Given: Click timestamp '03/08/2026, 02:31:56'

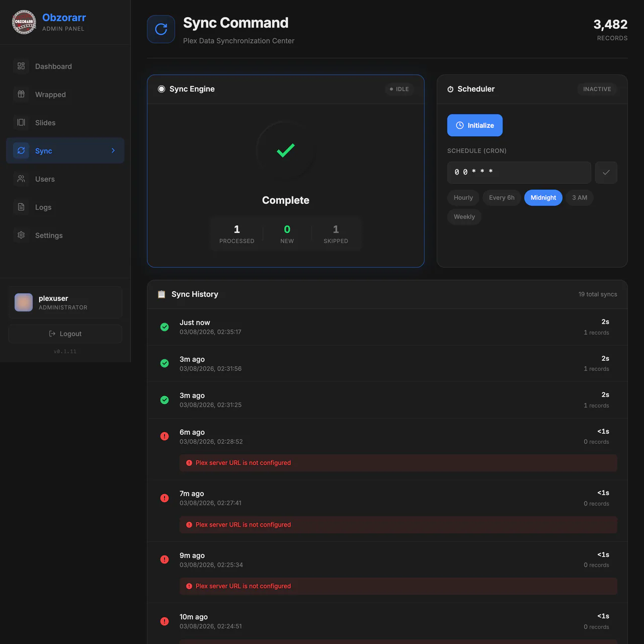Looking at the screenshot, I should pyautogui.click(x=210, y=369).
